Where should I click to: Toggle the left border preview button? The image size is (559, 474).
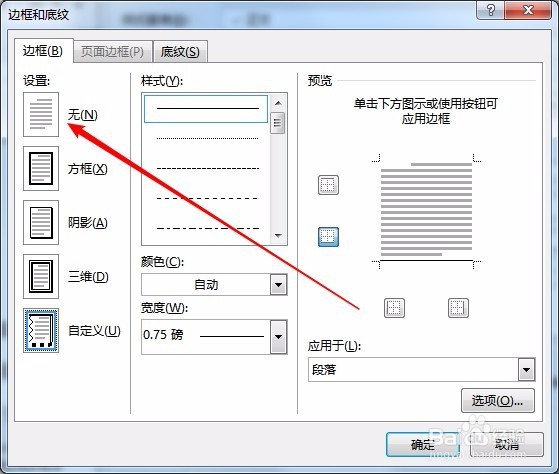[x=394, y=308]
